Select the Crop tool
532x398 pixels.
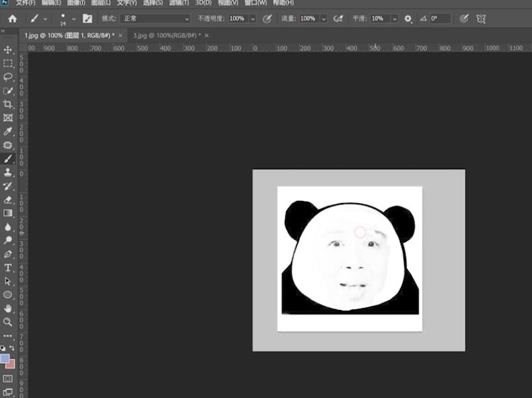[8, 104]
